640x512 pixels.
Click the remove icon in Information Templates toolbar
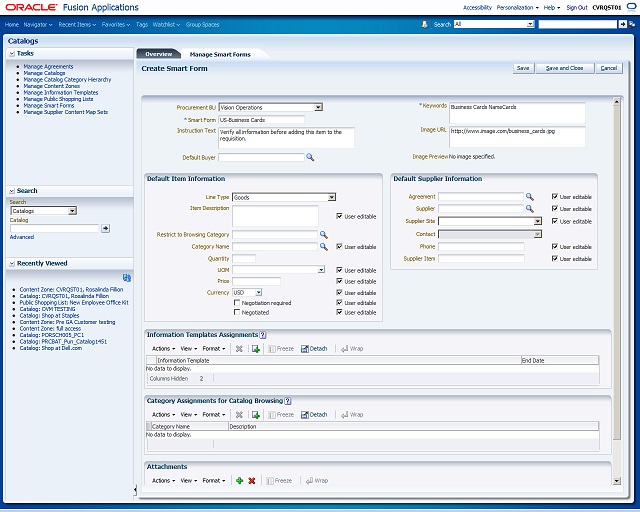[239, 349]
